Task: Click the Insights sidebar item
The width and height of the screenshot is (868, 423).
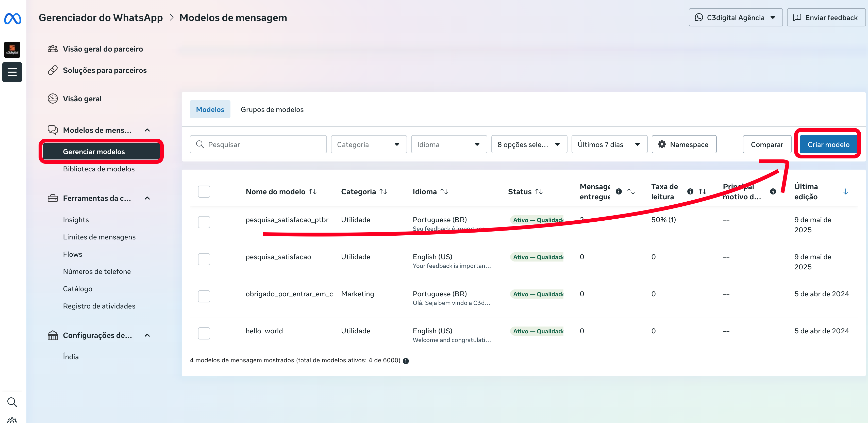Action: point(75,219)
